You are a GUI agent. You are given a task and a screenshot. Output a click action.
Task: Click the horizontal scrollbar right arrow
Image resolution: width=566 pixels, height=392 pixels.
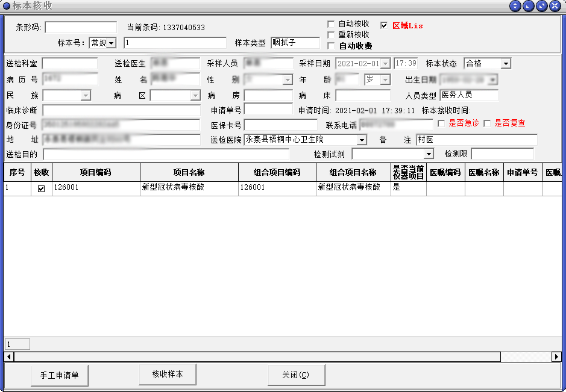[556, 357]
